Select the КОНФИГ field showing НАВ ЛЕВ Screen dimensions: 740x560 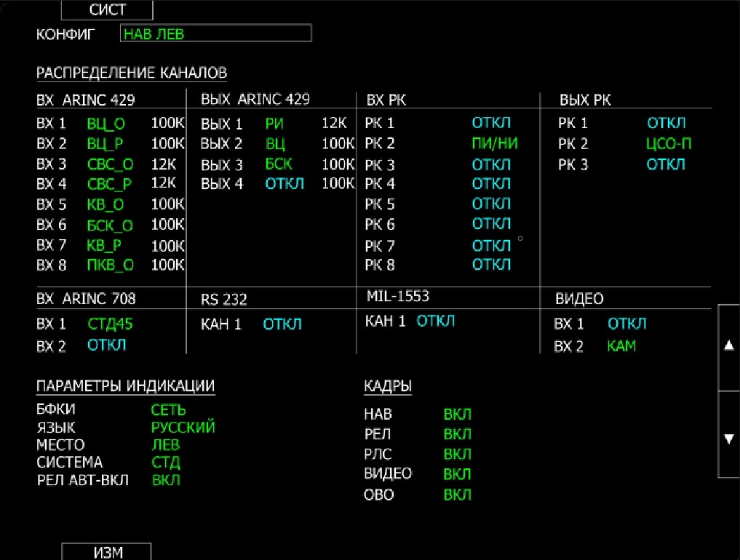pyautogui.click(x=215, y=33)
